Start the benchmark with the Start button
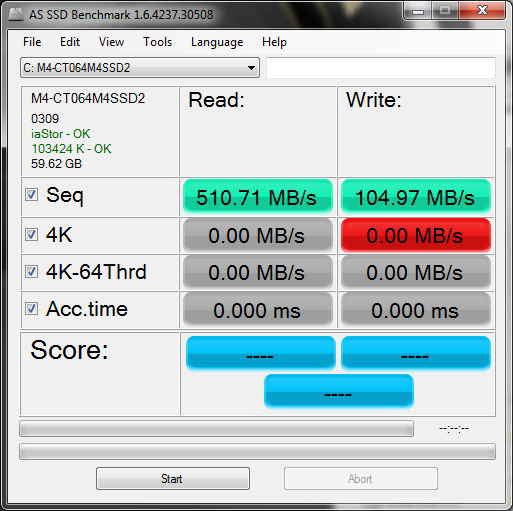The image size is (513, 511). click(173, 479)
